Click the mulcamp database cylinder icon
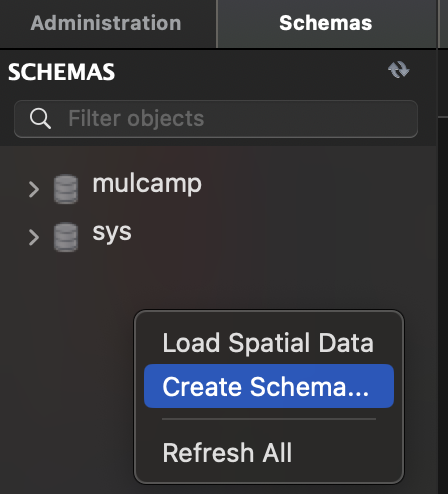 66,189
